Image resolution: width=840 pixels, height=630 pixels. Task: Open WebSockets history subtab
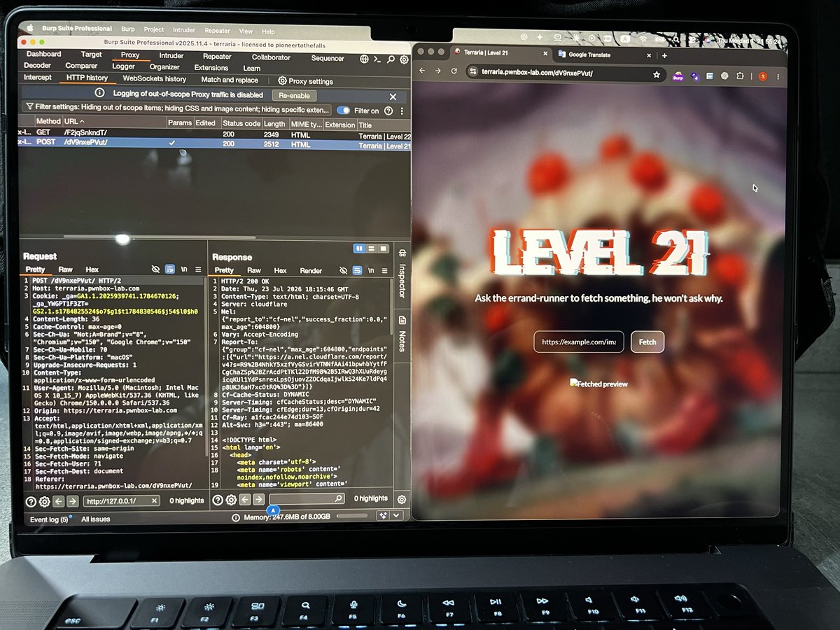155,79
